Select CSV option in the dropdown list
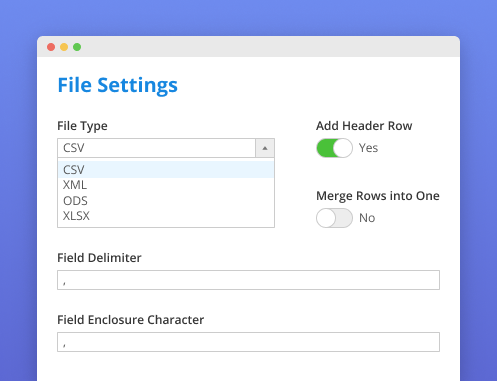497x381 pixels. [x=166, y=170]
